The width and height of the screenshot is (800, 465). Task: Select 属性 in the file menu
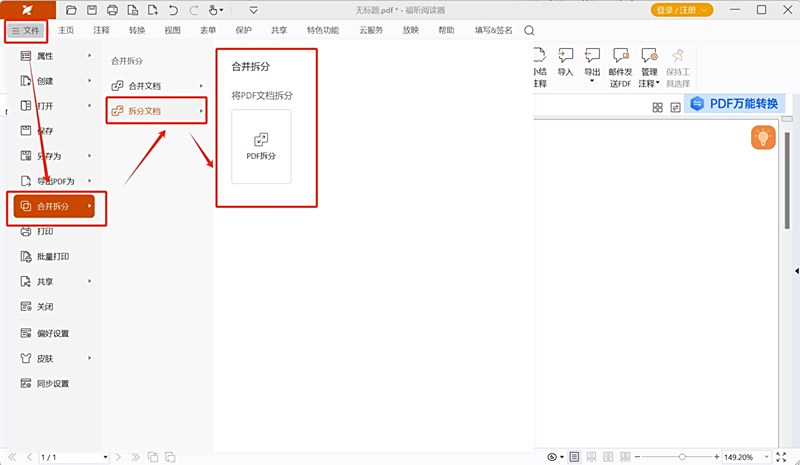(x=56, y=56)
